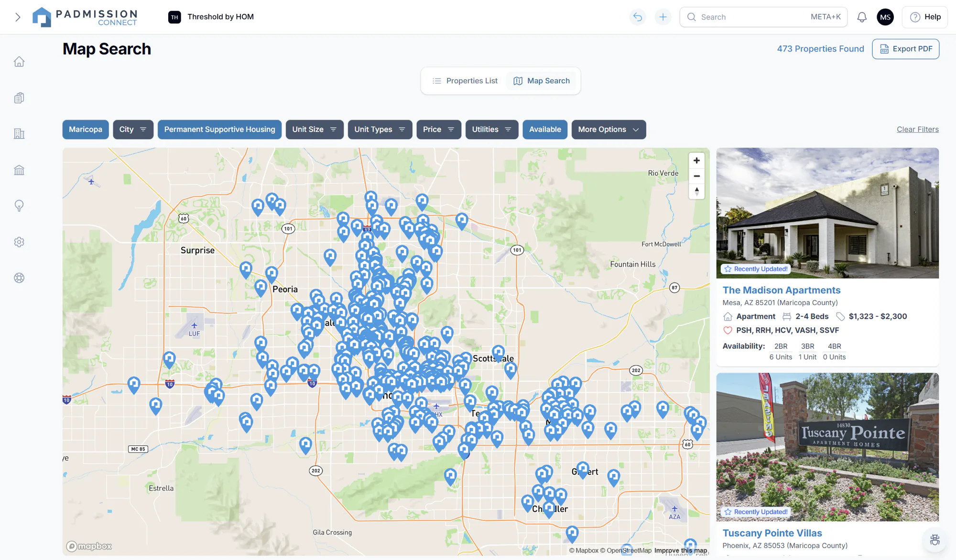
Task: Open the Utilities filter dropdown
Action: click(492, 129)
